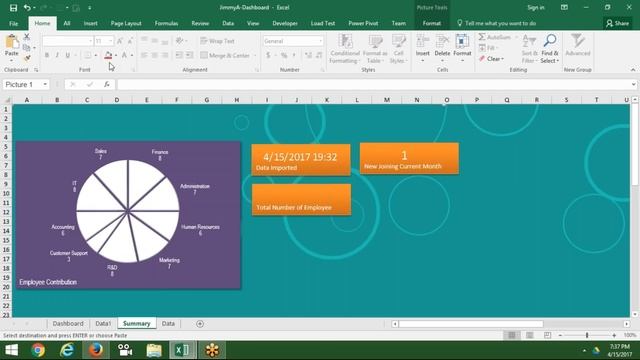
Task: Open the Format cells menu icon
Action: pos(462,42)
